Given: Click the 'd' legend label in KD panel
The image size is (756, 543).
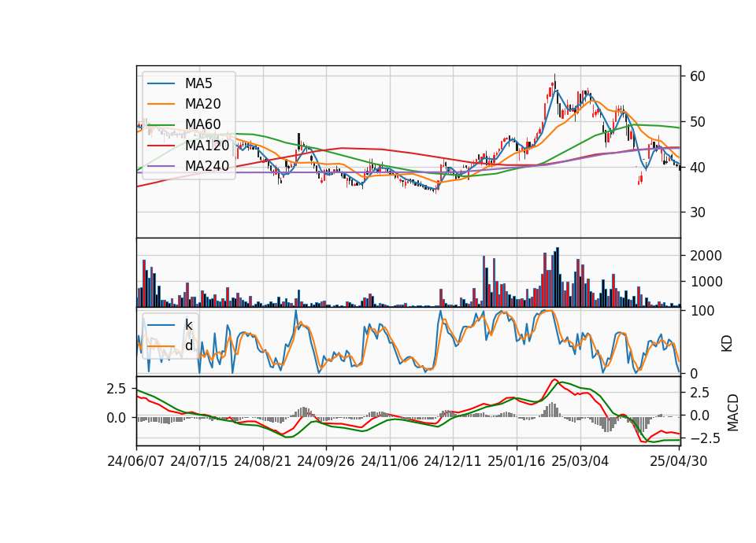Looking at the screenshot, I should tap(189, 345).
